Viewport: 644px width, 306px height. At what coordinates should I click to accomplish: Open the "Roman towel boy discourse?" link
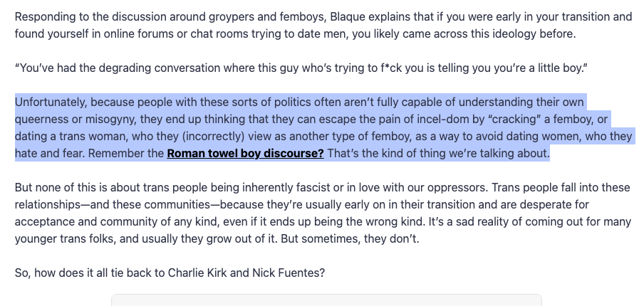pos(245,153)
